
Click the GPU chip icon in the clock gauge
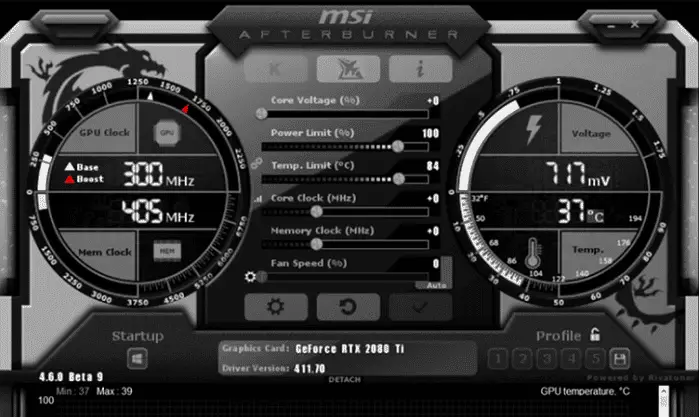pyautogui.click(x=167, y=132)
